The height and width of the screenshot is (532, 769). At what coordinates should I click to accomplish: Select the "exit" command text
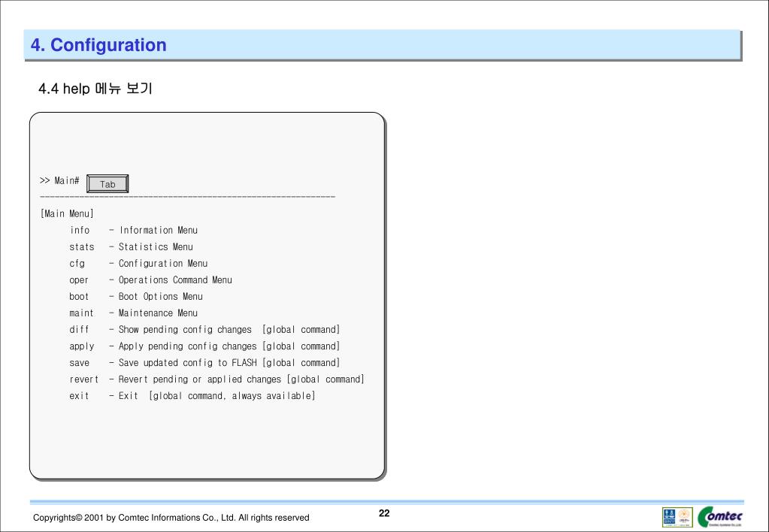coord(78,396)
